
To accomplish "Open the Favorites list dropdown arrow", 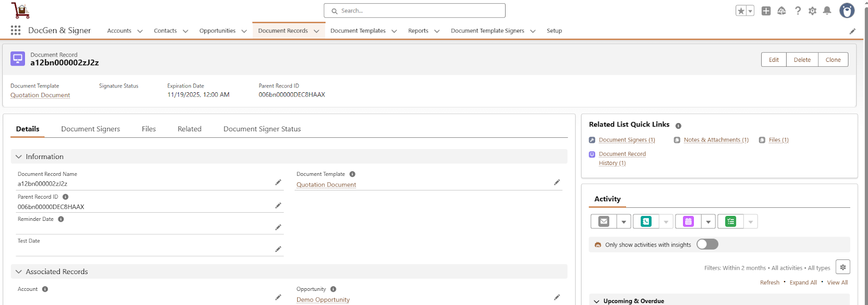I will pyautogui.click(x=750, y=11).
